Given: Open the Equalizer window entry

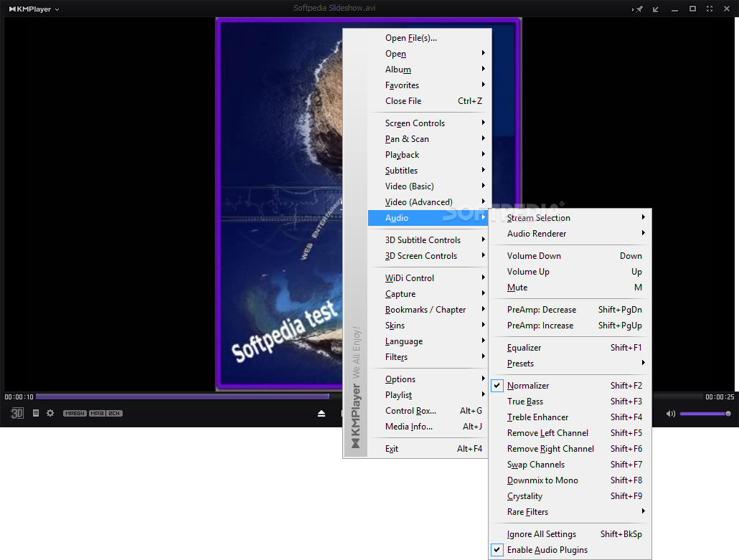Looking at the screenshot, I should pos(570,348).
